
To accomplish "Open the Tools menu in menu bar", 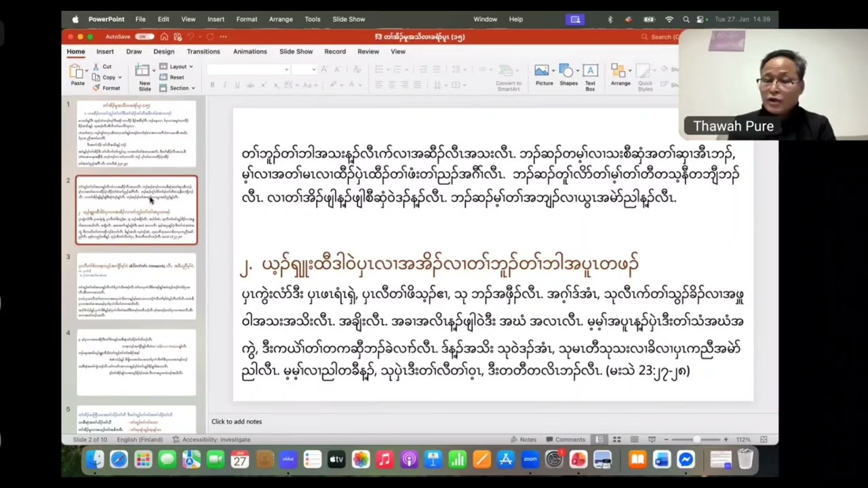I will coord(313,19).
